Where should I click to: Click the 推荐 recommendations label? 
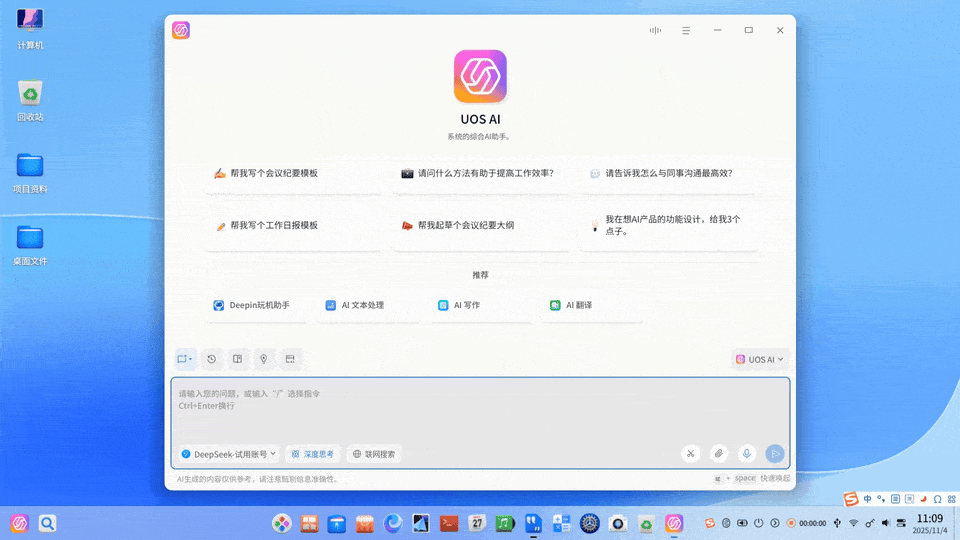pyautogui.click(x=481, y=276)
